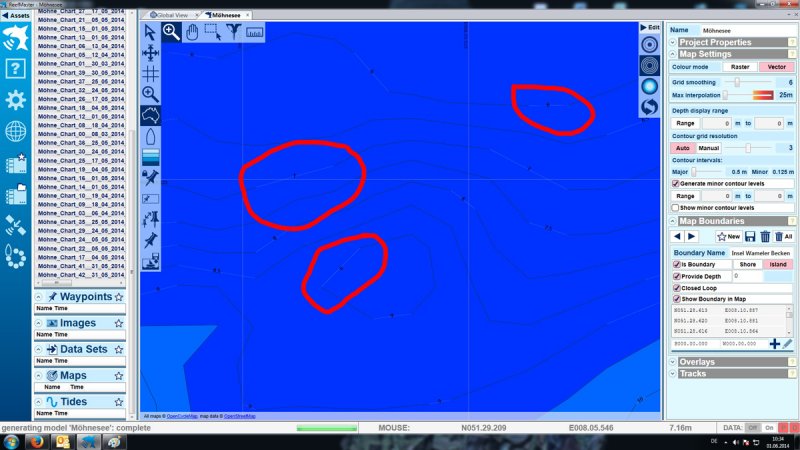Click the ruler measurement tool
This screenshot has height=450, width=800.
coord(254,33)
